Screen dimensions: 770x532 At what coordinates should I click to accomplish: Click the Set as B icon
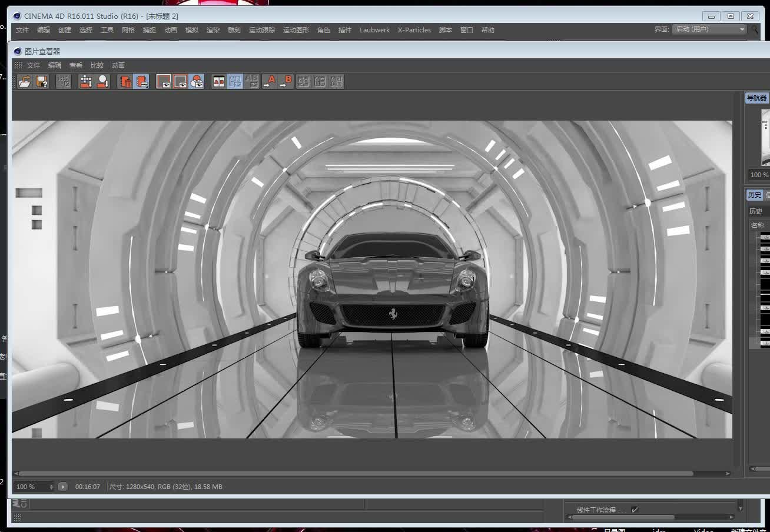coord(286,82)
